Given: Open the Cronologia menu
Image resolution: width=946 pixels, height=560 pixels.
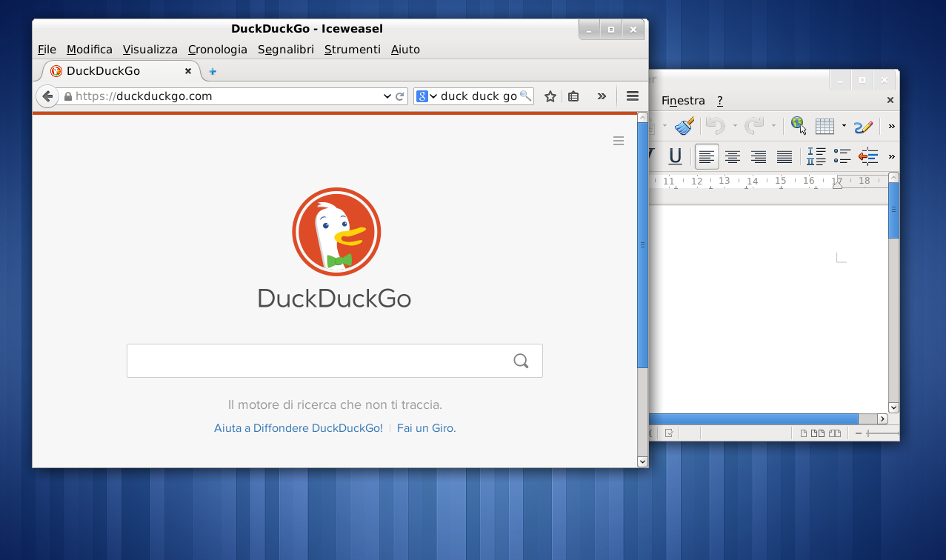Looking at the screenshot, I should [218, 50].
